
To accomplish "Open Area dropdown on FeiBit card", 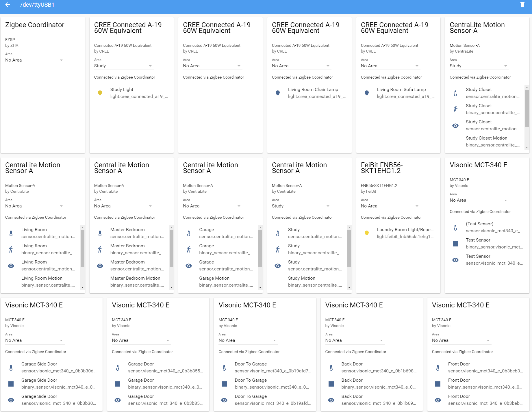I will [390, 206].
